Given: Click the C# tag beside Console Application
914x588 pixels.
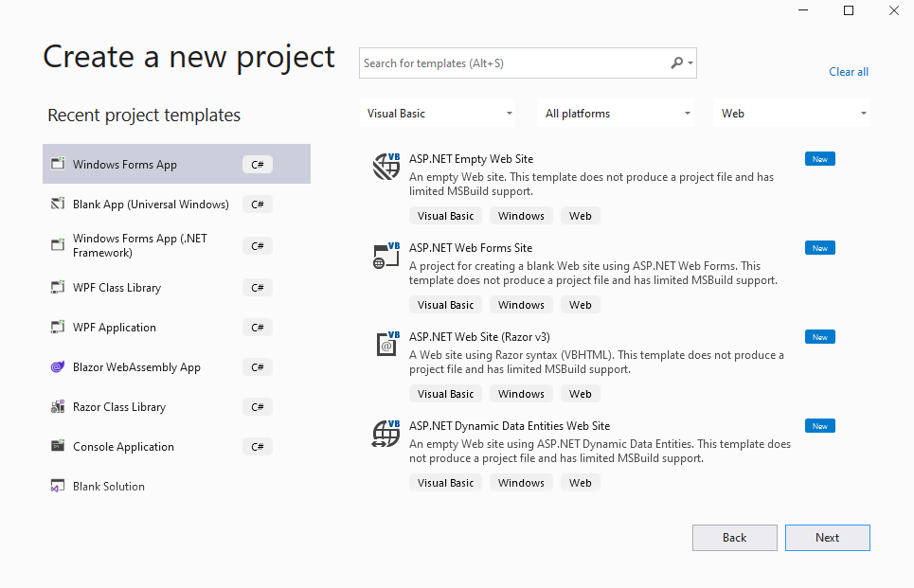Looking at the screenshot, I should pyautogui.click(x=257, y=446).
